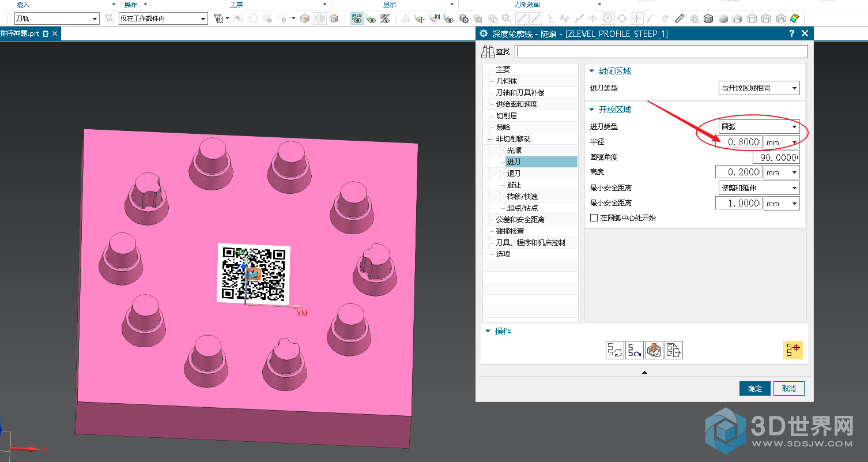Click the arrow eye view toggle icon
Screen dimensions: 868x462
[371, 18]
